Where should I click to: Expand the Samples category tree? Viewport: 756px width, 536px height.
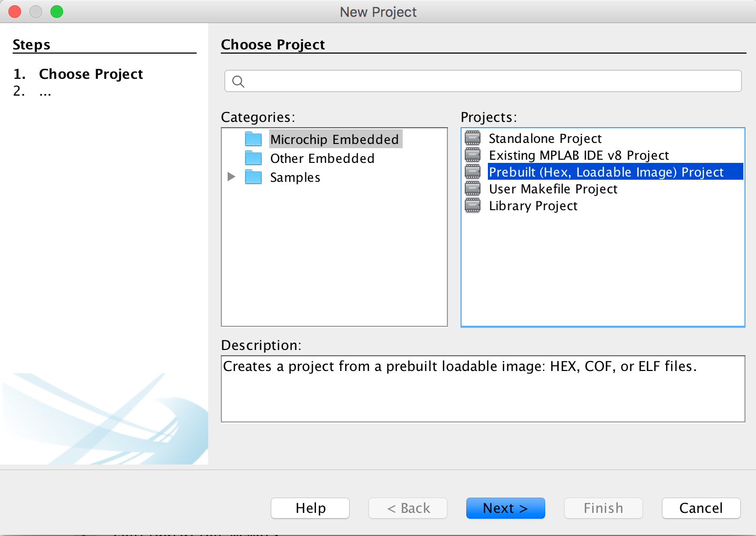click(x=231, y=177)
